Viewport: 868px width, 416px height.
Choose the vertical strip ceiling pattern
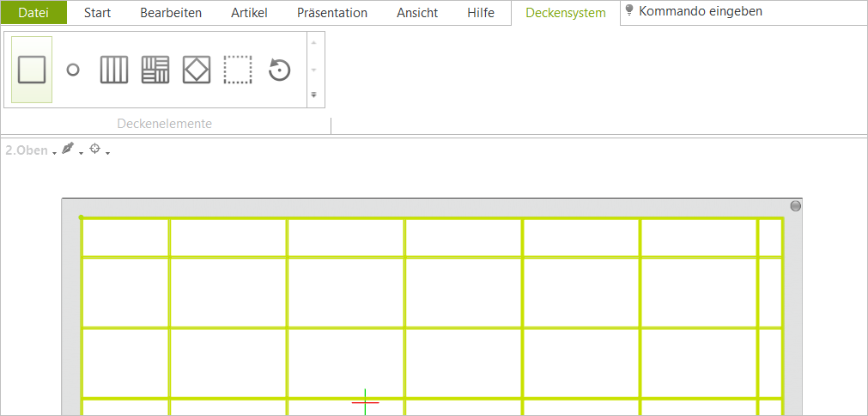coord(114,70)
